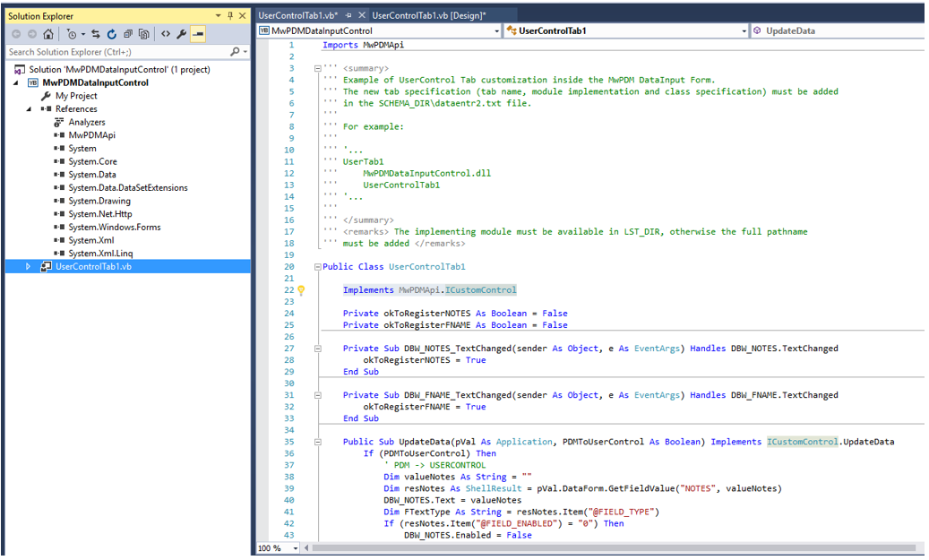The width and height of the screenshot is (929, 560).
Task: Expand the UserControlTab1.vb file node
Action: coord(28,267)
